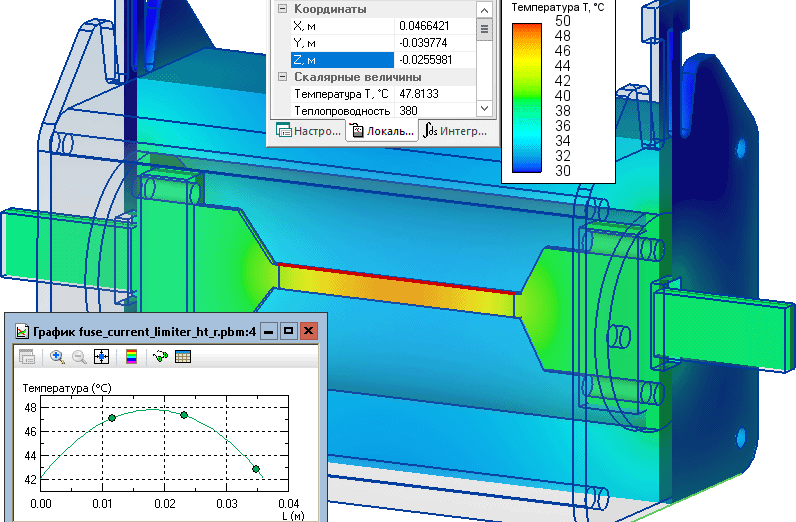Click the leftmost graph properties icon
This screenshot has width=796, height=522.
(x=27, y=357)
